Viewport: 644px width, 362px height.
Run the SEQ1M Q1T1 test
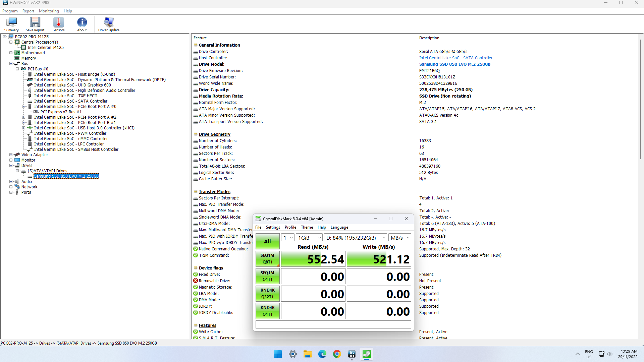click(x=267, y=276)
